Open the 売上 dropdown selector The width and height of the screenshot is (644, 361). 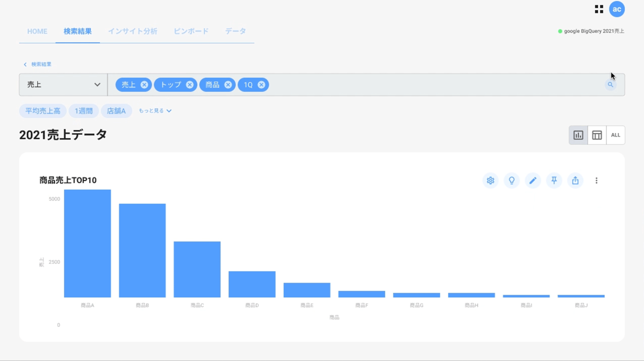[63, 85]
